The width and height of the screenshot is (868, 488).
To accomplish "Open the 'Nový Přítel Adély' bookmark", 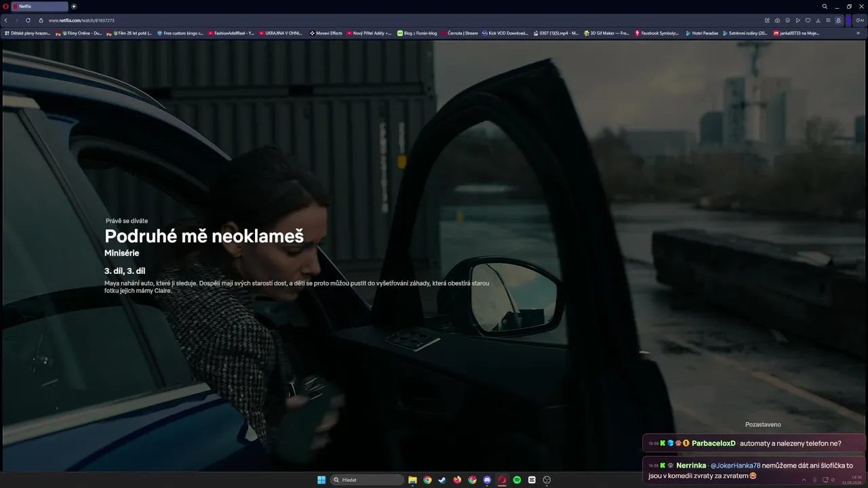I will pyautogui.click(x=369, y=33).
